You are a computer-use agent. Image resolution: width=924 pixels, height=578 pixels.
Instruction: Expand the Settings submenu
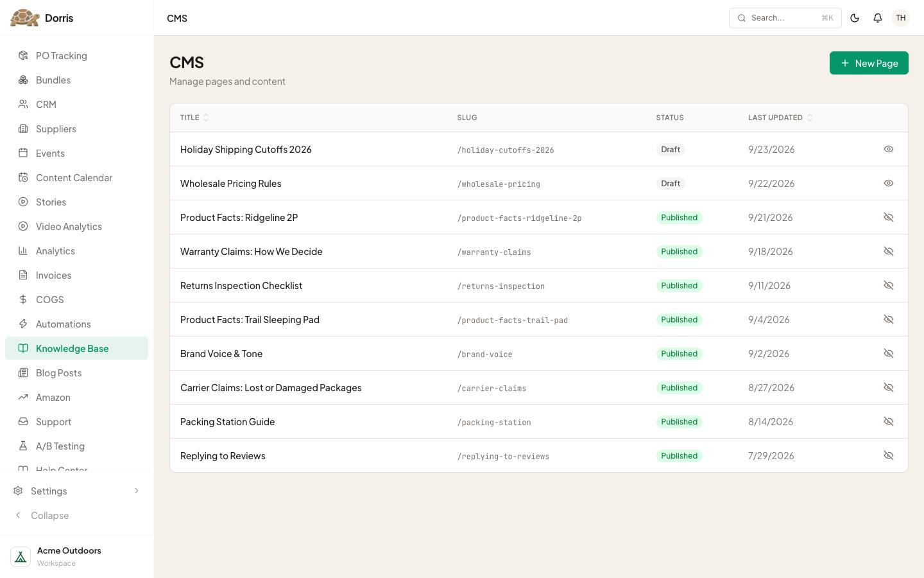click(76, 491)
